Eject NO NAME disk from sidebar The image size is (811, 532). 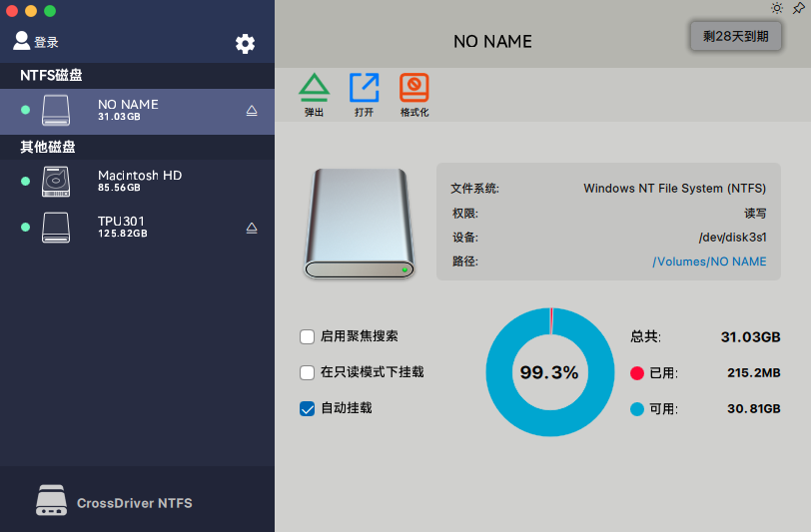252,111
